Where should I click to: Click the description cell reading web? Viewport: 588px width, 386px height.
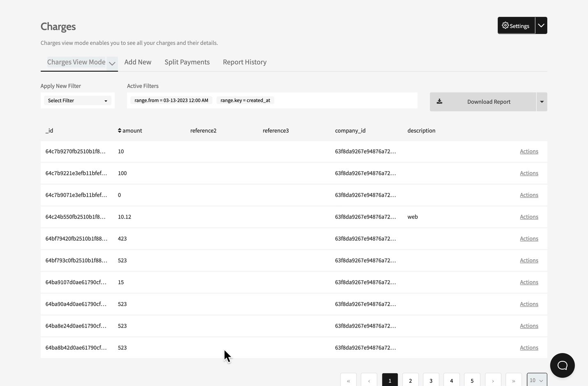[413, 217]
